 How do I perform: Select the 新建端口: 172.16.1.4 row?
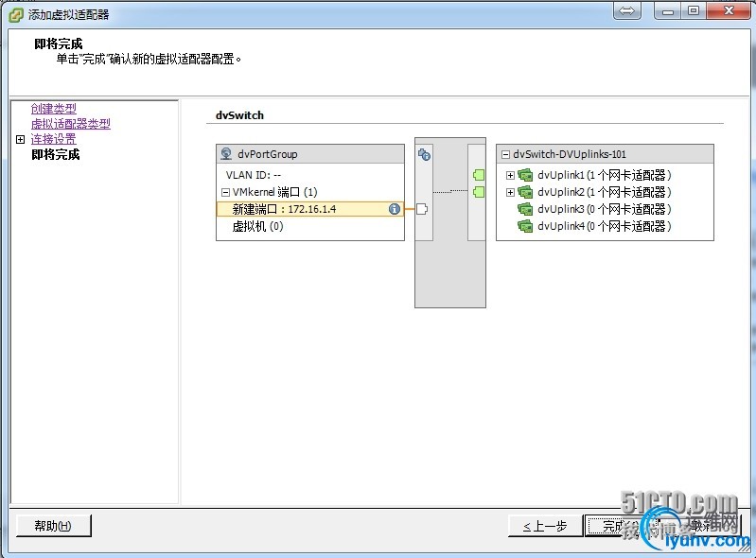click(310, 209)
